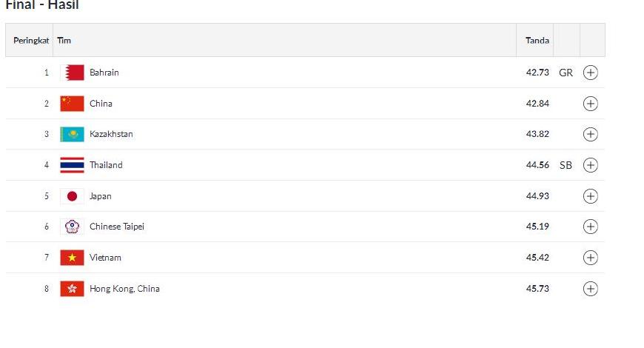Click the Tanda column header
The width and height of the screenshot is (644, 348).
(x=537, y=41)
